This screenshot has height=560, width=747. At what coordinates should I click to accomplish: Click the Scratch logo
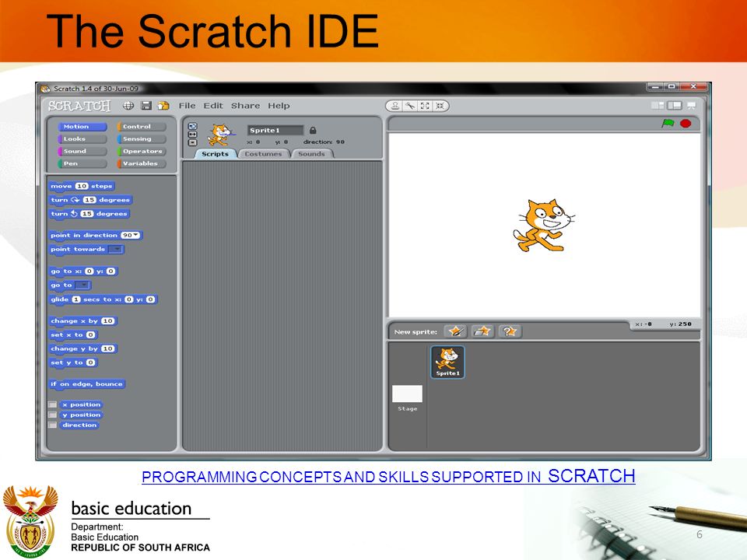79,106
